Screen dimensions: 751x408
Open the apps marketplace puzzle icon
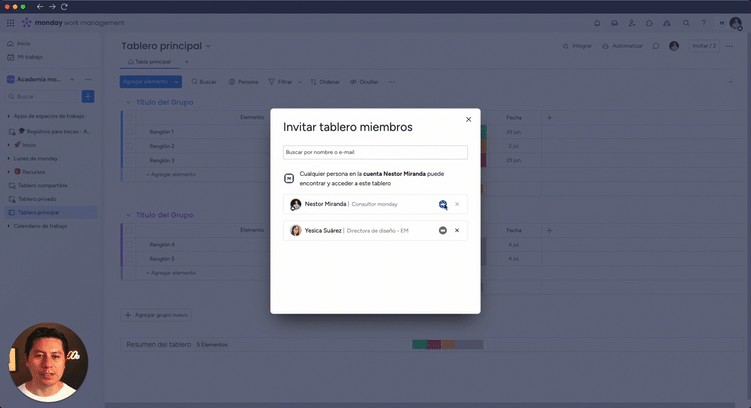[650, 23]
